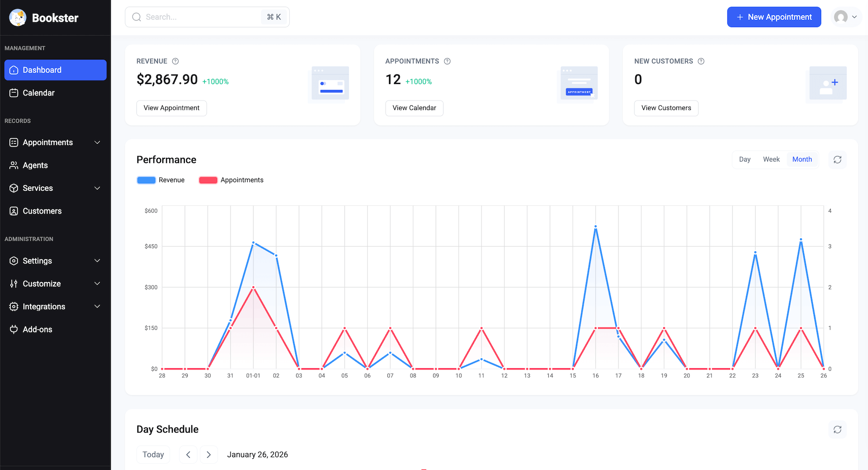Click the New Appointment button

click(x=774, y=17)
